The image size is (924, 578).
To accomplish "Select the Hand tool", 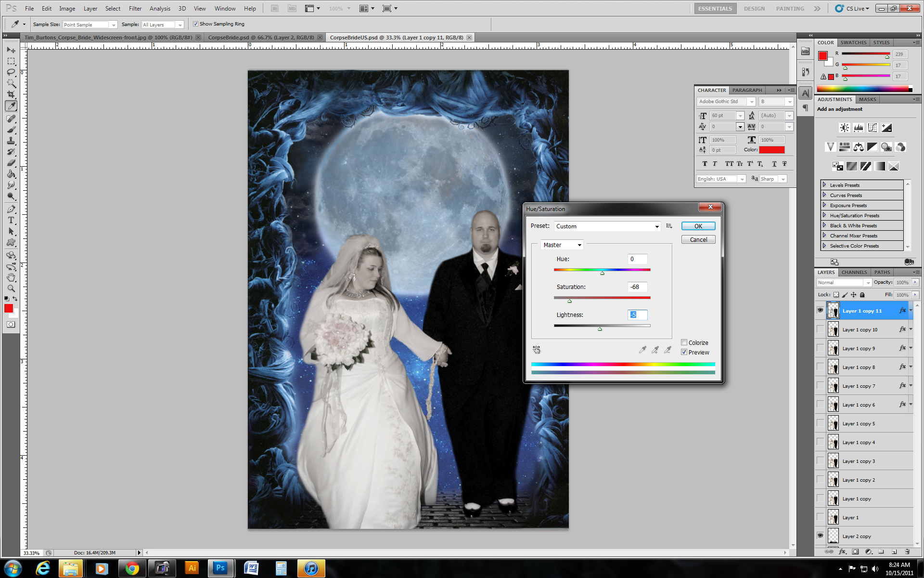I will coord(11,277).
